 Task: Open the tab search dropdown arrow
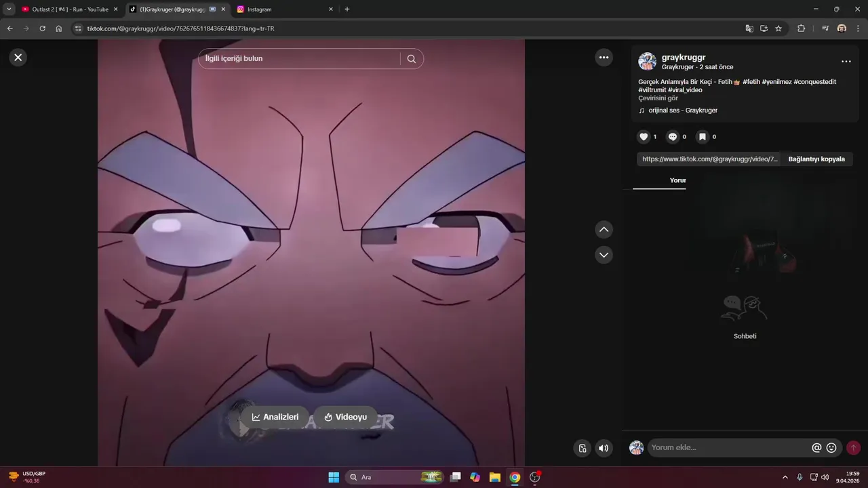point(9,9)
